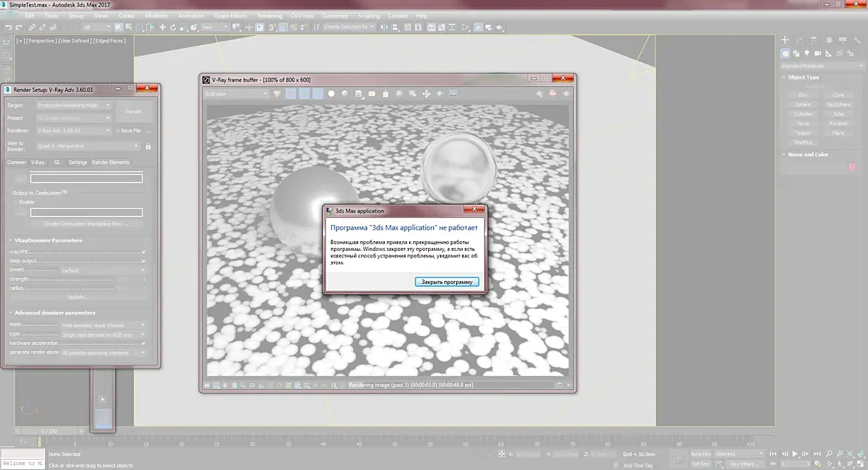This screenshot has height=470, width=868.
Task: Save the image from V-Ray frame buffer
Action: 358,93
